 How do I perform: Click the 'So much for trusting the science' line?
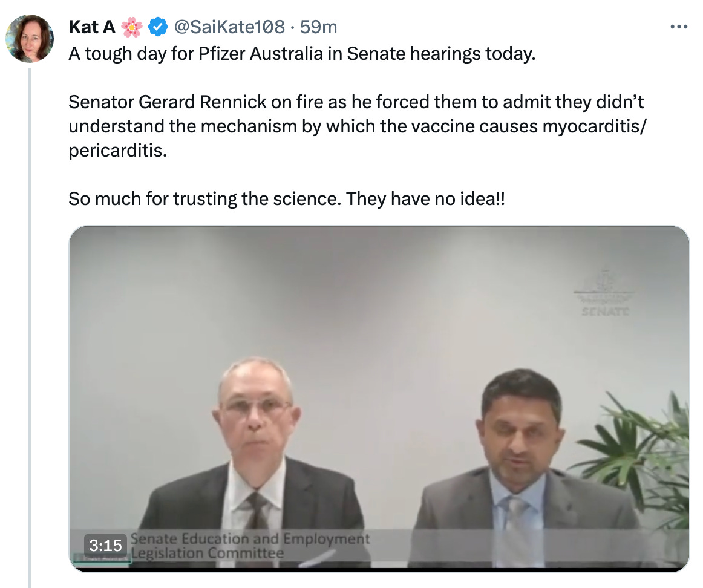click(x=287, y=198)
